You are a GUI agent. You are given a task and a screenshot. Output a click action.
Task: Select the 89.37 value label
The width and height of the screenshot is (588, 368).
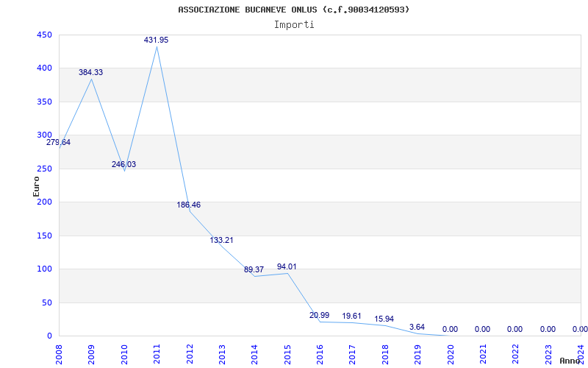(254, 269)
